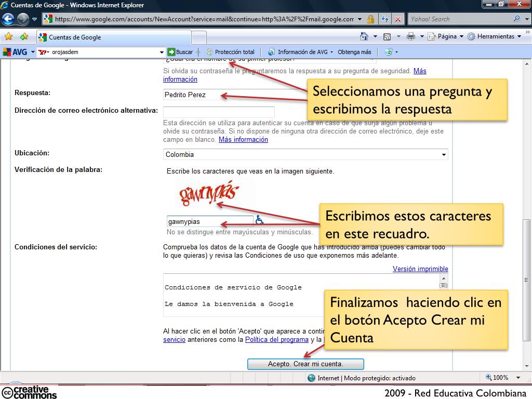Expand the Print dropdown arrow
The width and height of the screenshot is (532, 399).
click(x=422, y=36)
